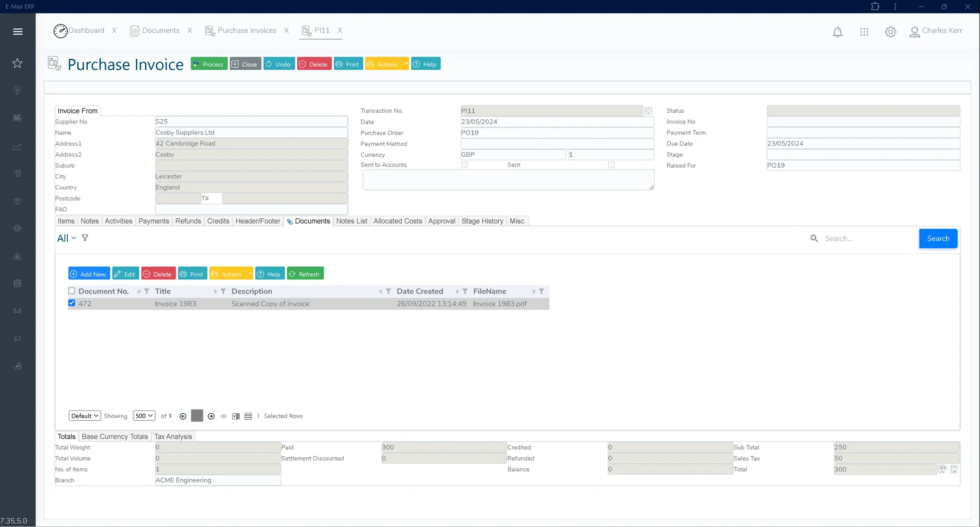Click the eye view icon in grid footer
This screenshot has width=980, height=527.
pyautogui.click(x=224, y=416)
